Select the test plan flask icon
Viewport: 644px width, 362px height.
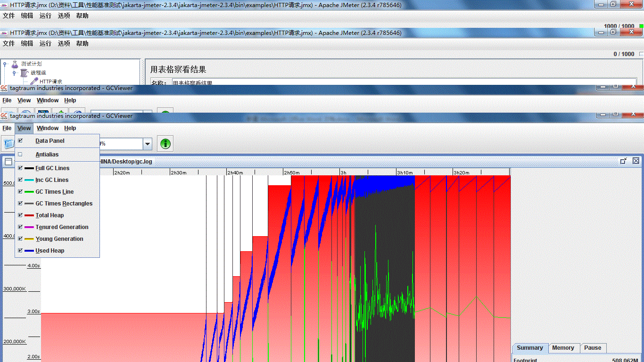pyautogui.click(x=15, y=64)
